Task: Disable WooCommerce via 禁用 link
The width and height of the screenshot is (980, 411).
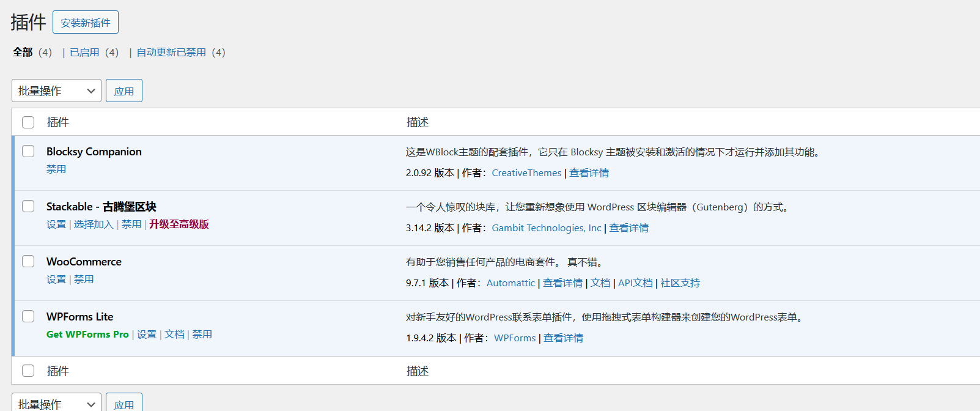Action: pos(84,280)
